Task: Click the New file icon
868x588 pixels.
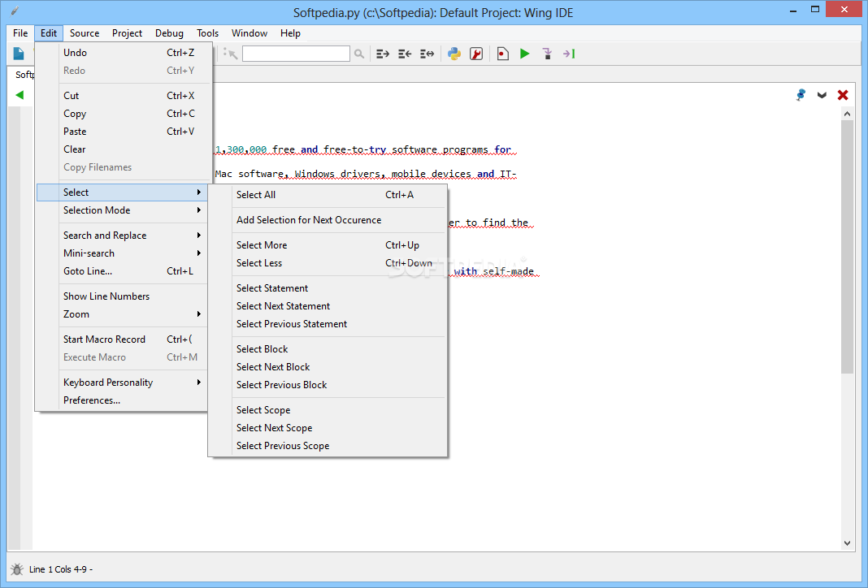Action: [19, 54]
